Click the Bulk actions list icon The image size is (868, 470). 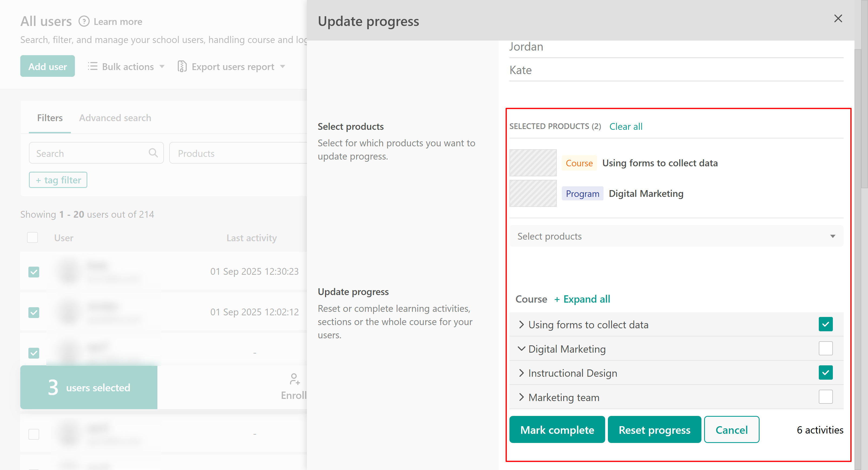pyautogui.click(x=93, y=66)
